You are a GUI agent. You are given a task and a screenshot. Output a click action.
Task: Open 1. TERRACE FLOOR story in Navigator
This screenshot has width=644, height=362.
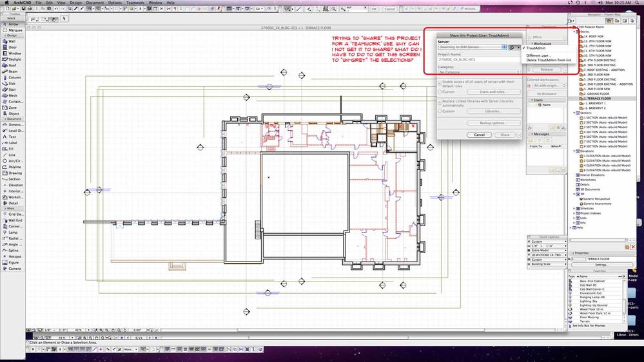(x=598, y=99)
